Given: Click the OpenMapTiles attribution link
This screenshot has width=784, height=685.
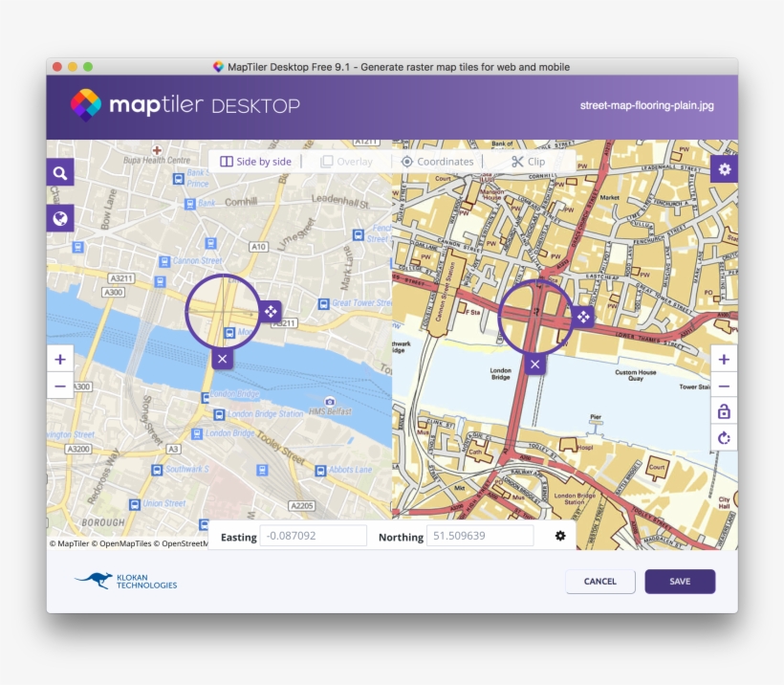Looking at the screenshot, I should point(121,543).
